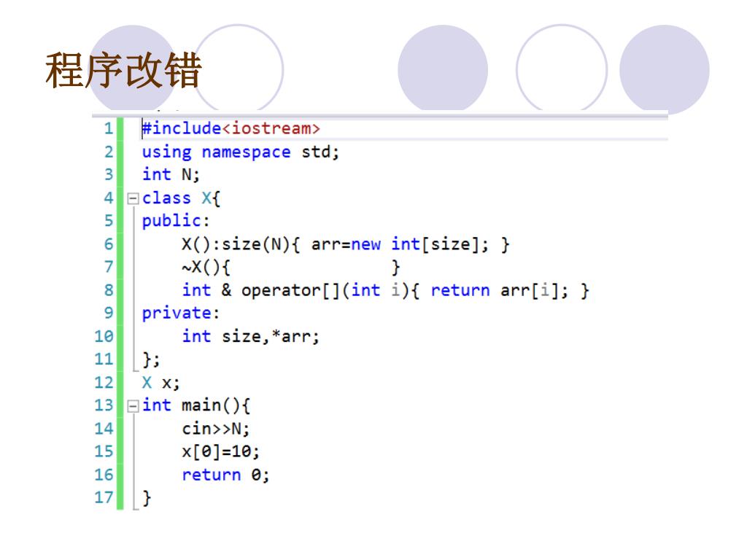Click line number 17 in gutter
Image resolution: width=747 pixels, height=560 pixels.
(104, 497)
